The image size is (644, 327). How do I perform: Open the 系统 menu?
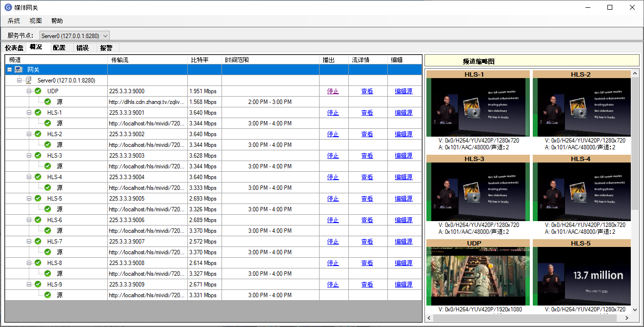tap(14, 21)
